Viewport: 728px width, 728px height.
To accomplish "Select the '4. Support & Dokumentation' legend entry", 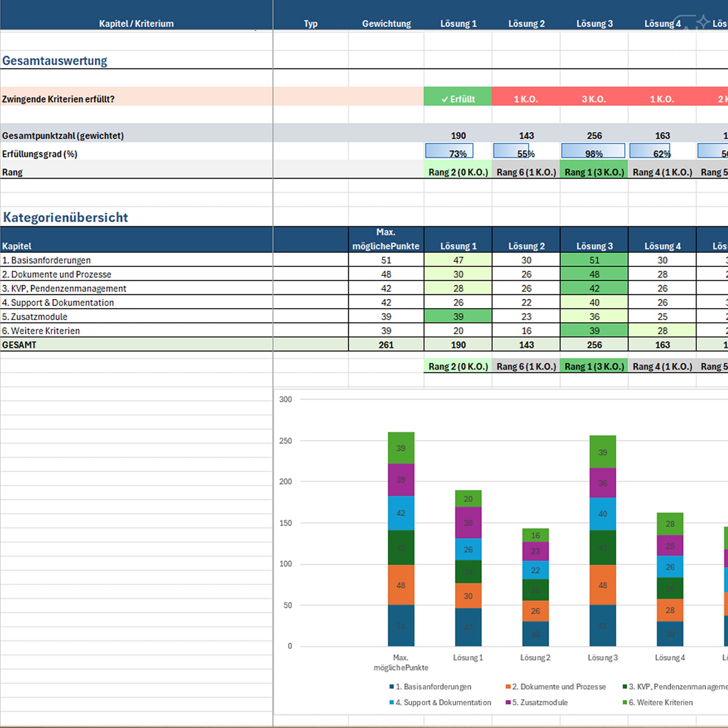I will [x=440, y=703].
